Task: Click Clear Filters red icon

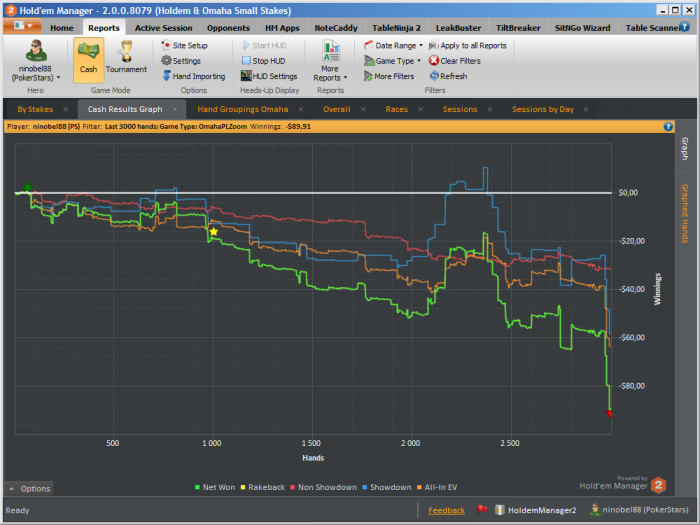Action: click(433, 60)
